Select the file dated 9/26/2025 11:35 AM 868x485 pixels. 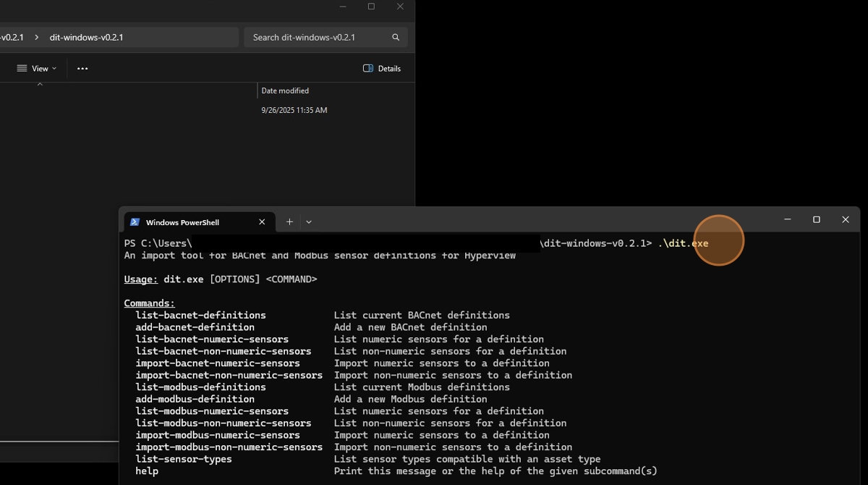(294, 110)
